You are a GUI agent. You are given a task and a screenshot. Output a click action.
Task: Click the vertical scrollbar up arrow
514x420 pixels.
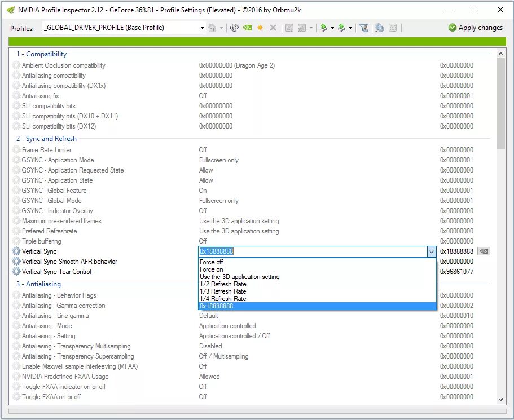click(500, 54)
